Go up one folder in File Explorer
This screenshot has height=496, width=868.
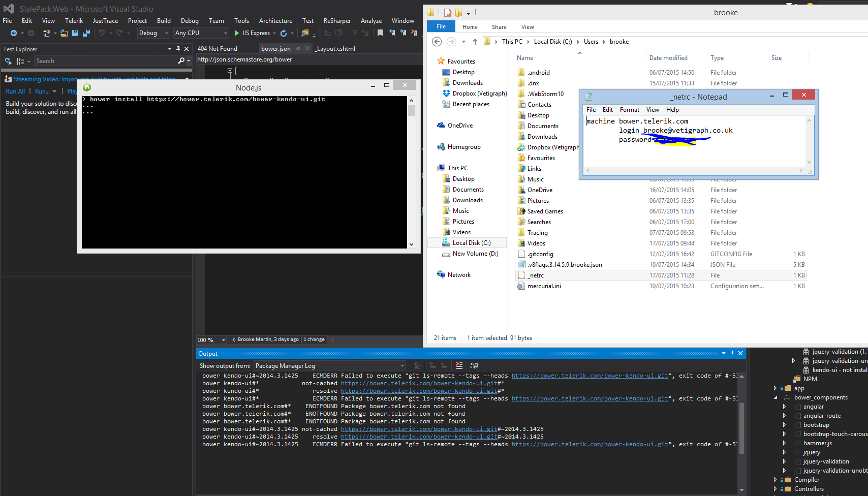coord(475,42)
